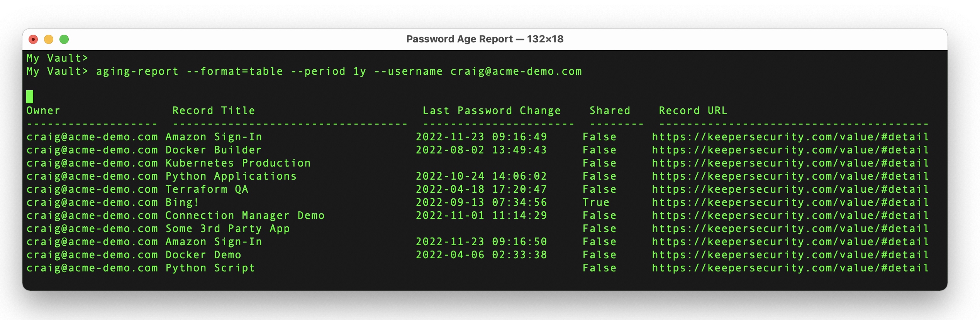Click the aging-report command line text
980x320 pixels.
coord(339,71)
